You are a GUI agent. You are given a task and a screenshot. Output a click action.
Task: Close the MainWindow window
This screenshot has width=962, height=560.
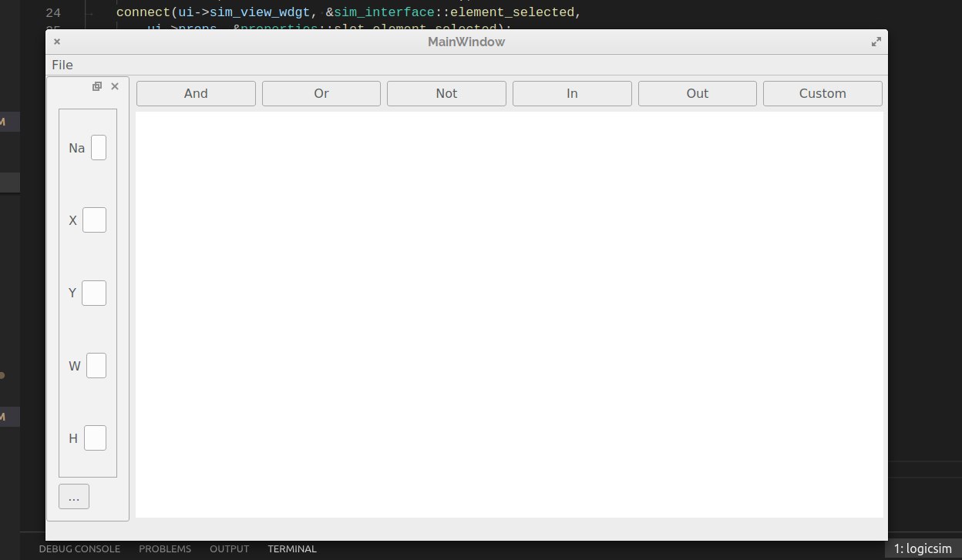[x=57, y=42]
